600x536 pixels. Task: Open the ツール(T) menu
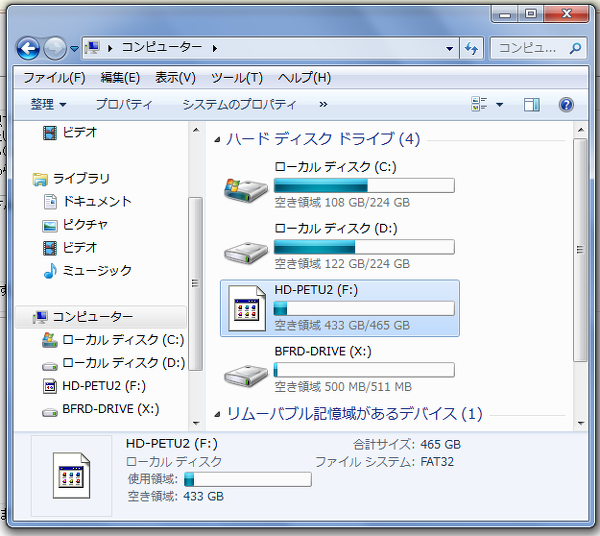236,78
